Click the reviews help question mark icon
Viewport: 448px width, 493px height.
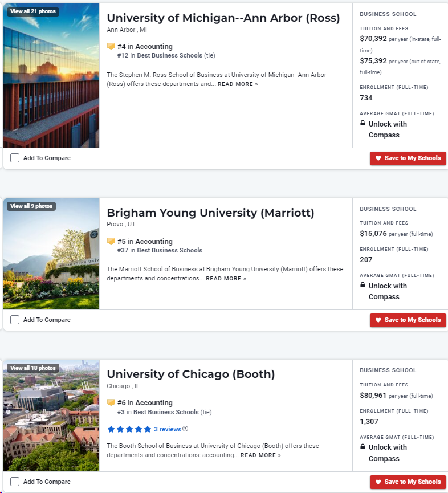click(185, 429)
